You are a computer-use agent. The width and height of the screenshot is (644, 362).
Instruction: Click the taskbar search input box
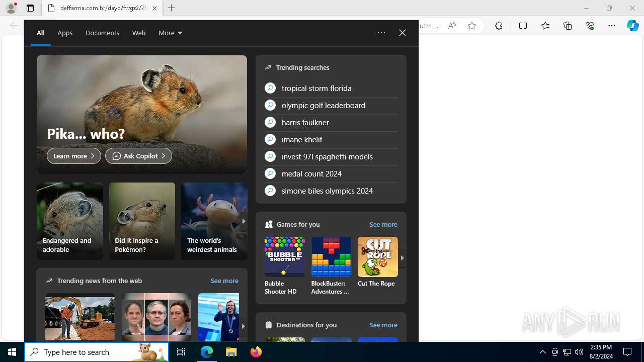click(x=97, y=352)
